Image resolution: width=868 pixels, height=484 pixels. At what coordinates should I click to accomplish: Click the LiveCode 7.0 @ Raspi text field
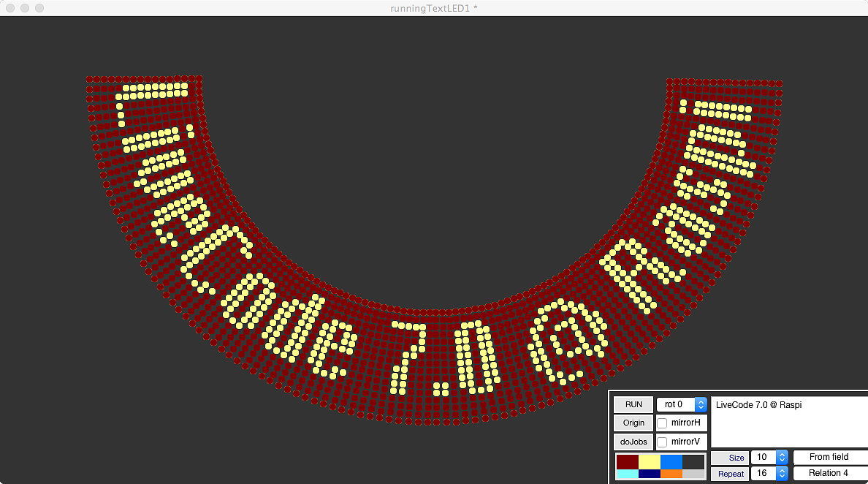point(789,421)
